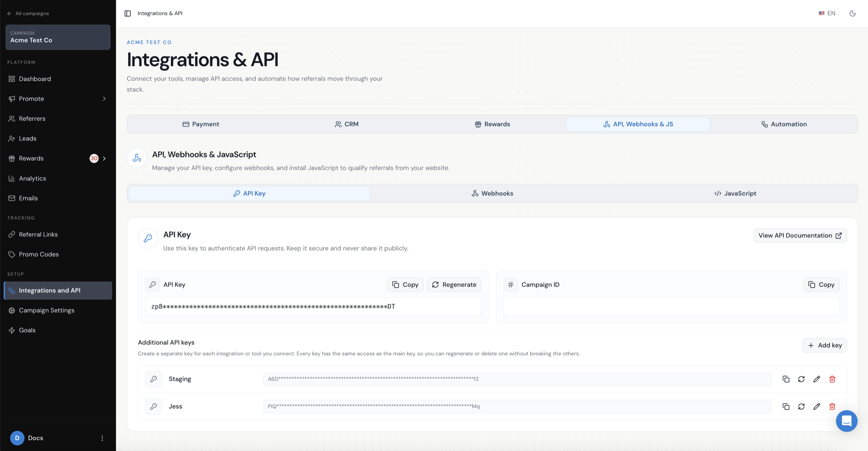Image resolution: width=868 pixels, height=451 pixels.
Task: Go back to All campaigns
Action: [x=28, y=14]
